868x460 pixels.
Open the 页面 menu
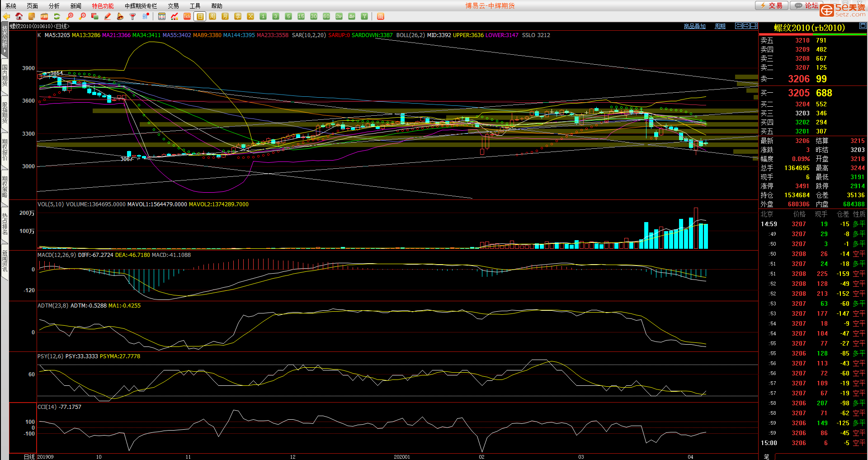pos(33,6)
